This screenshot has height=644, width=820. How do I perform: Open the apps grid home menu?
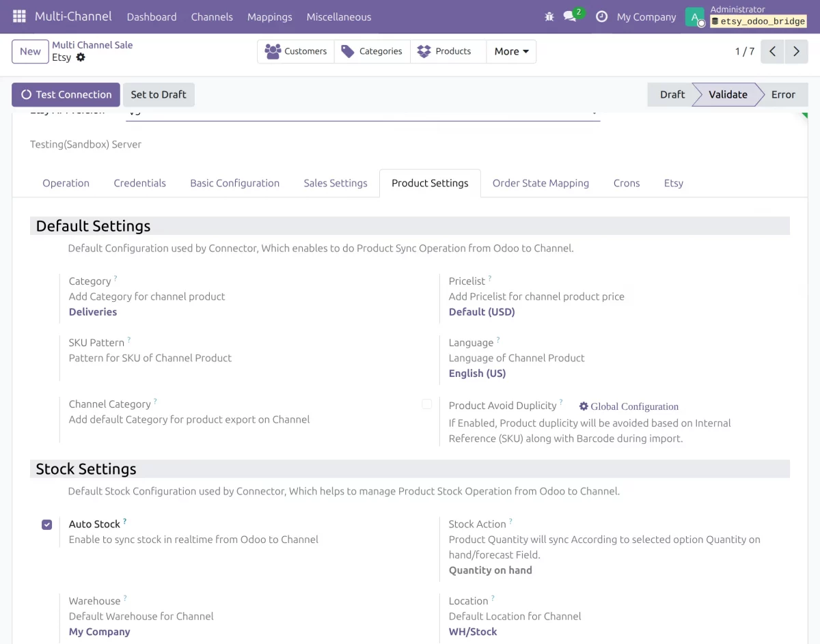tap(19, 16)
